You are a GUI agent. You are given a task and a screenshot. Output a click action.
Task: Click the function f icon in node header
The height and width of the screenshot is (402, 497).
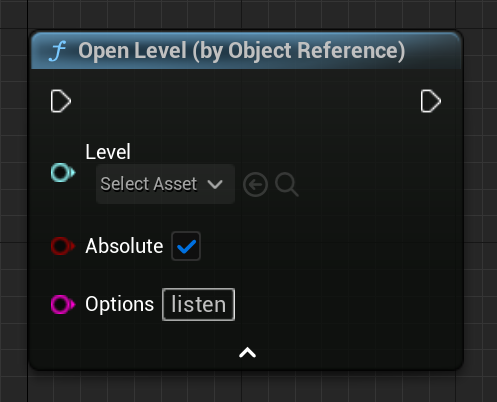coord(57,52)
